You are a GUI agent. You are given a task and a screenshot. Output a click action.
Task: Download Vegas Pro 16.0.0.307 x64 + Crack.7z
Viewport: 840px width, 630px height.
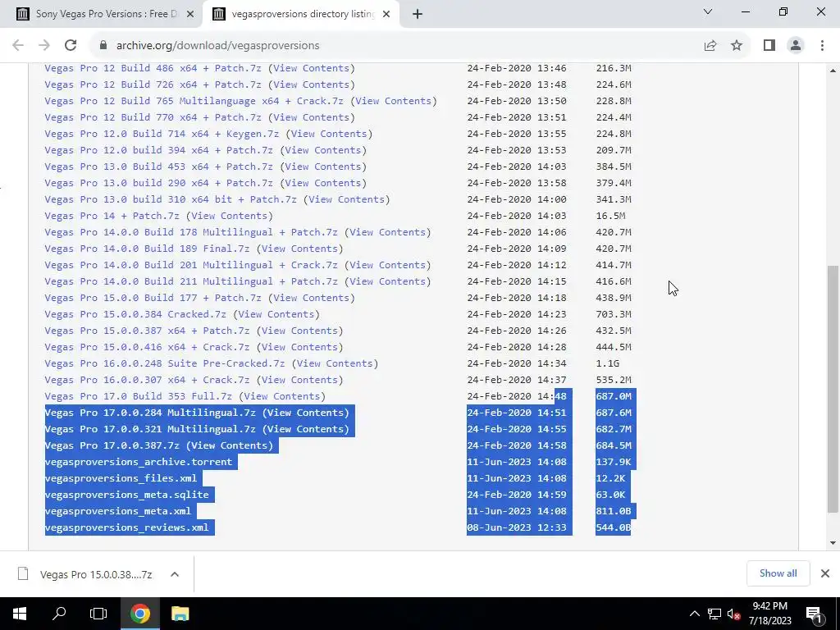click(147, 380)
